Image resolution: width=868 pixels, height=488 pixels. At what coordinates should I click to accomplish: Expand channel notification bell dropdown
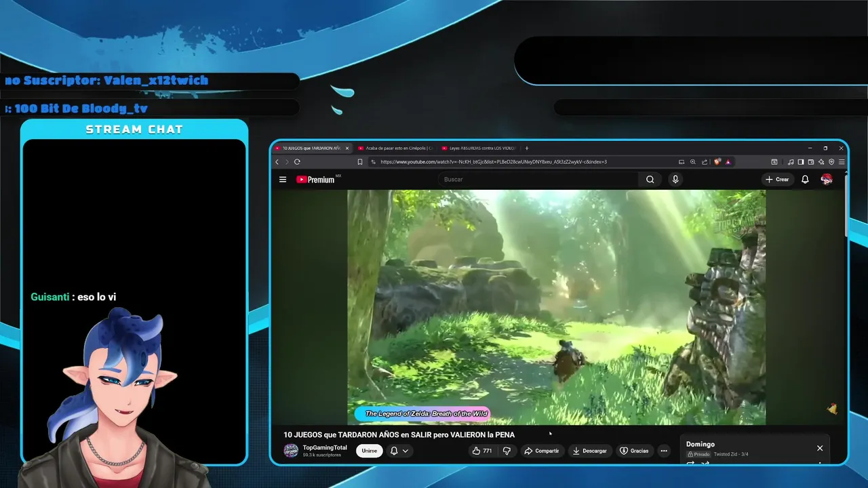[399, 451]
